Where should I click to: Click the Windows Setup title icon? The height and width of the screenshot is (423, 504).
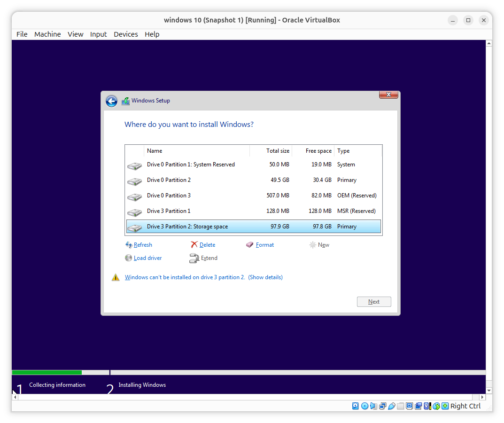[x=125, y=101]
